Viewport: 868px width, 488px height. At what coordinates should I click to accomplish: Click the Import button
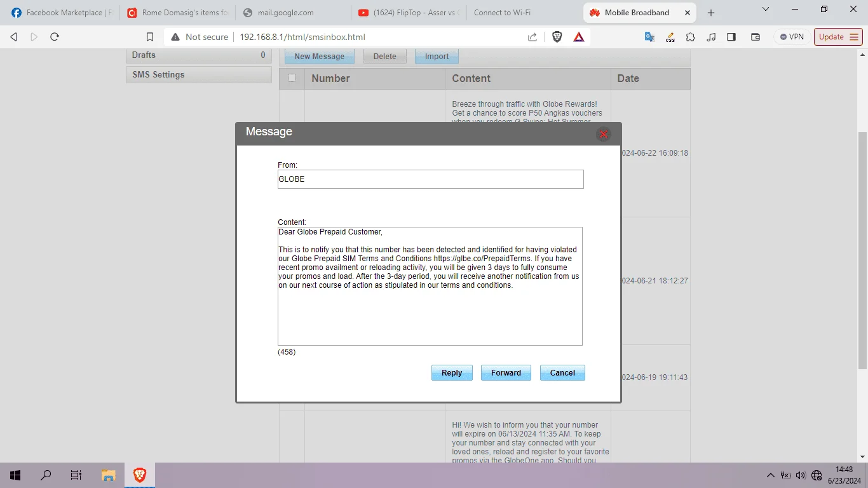[x=437, y=57]
